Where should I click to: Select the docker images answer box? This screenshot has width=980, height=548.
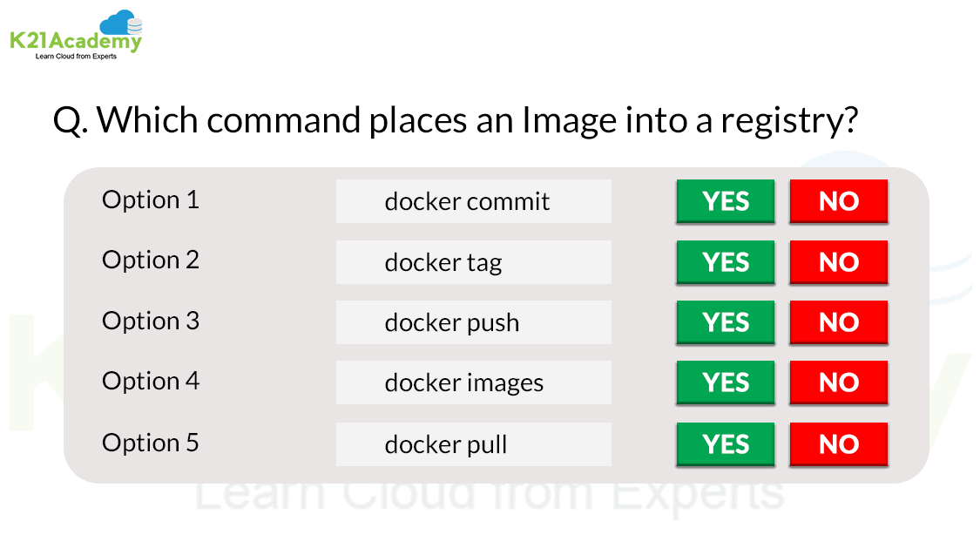click(x=473, y=382)
